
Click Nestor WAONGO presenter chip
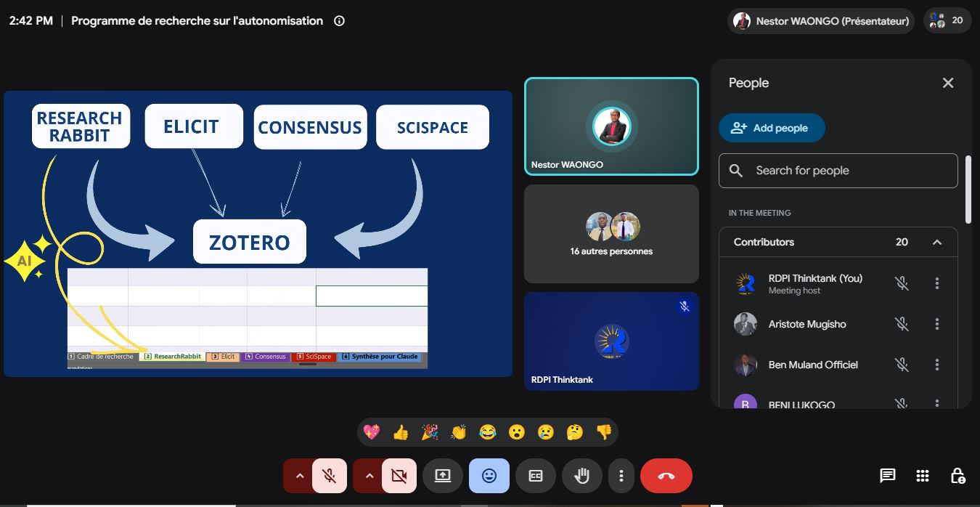tap(821, 21)
